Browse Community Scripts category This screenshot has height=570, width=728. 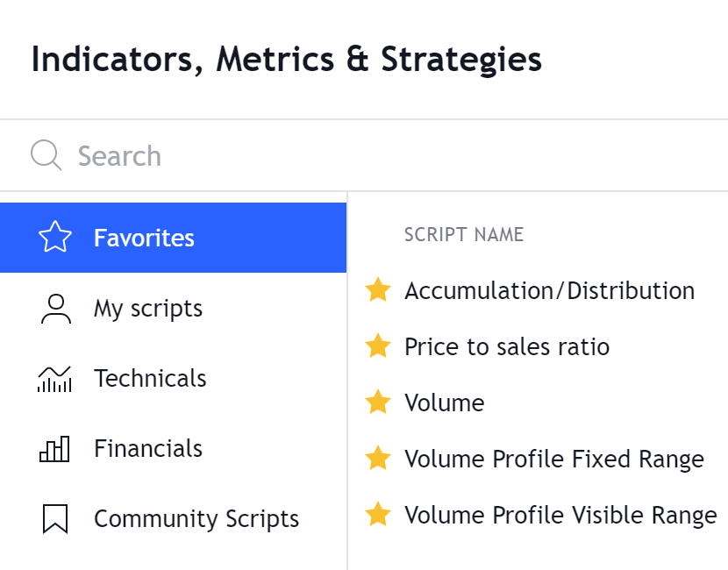click(196, 519)
